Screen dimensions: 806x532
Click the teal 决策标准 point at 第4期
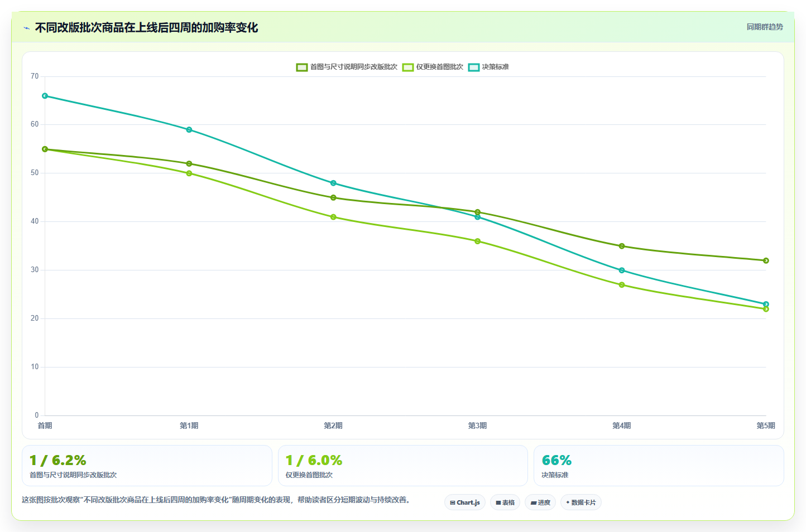click(622, 270)
